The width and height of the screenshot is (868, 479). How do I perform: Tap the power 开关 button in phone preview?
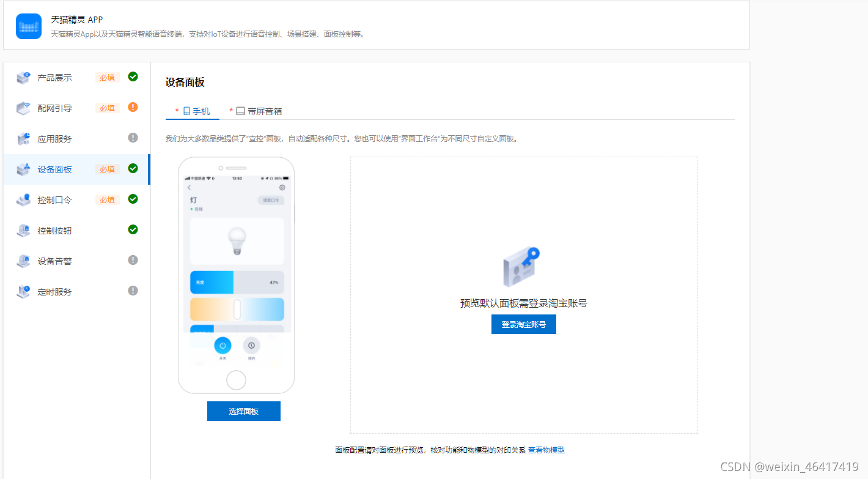coord(223,346)
